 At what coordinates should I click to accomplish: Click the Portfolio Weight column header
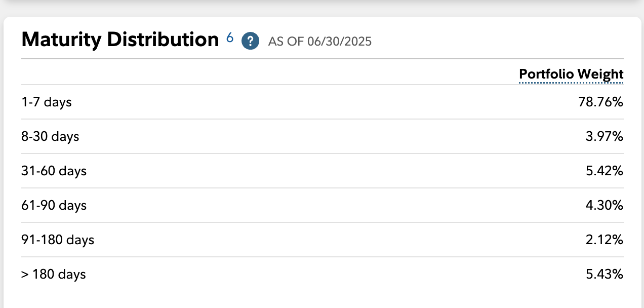click(571, 74)
